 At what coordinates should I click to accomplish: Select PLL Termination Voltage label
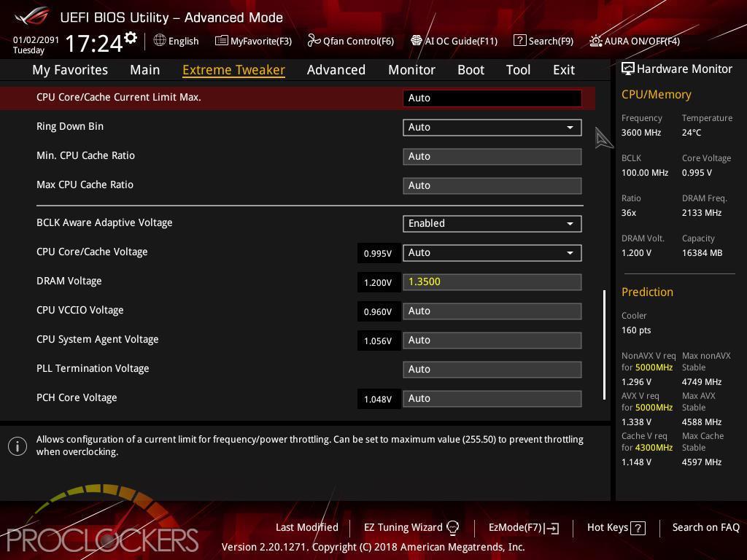coord(93,368)
